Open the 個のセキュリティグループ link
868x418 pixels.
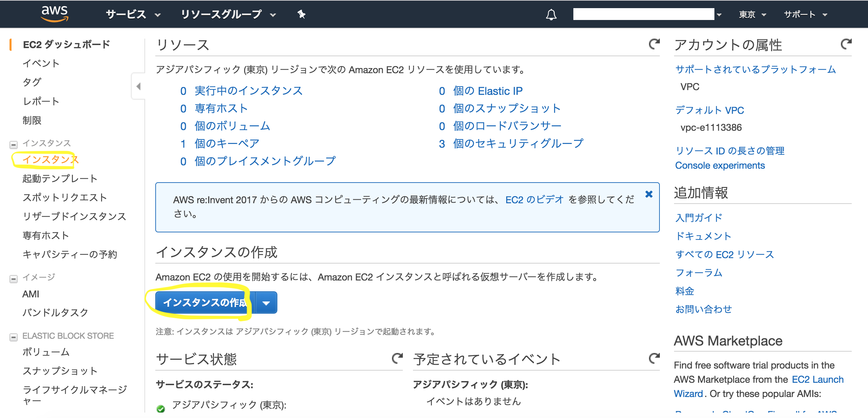point(518,144)
